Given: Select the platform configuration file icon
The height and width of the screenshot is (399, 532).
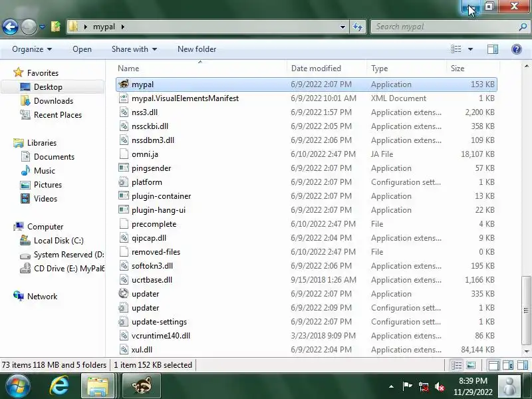Looking at the screenshot, I should click(124, 182).
